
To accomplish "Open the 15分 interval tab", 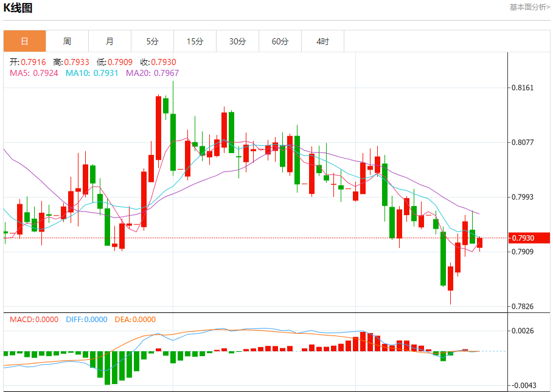I will pyautogui.click(x=195, y=41).
